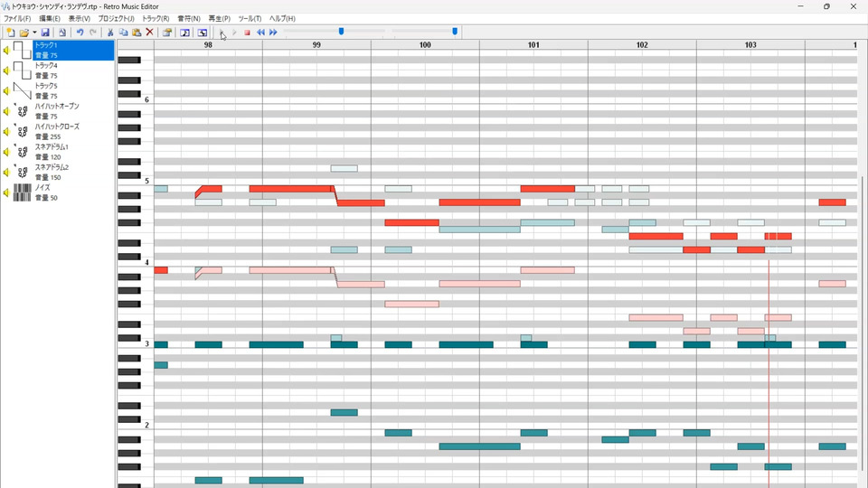Image resolution: width=868 pixels, height=488 pixels.
Task: Click ハイハットクローズ drum icon
Action: tap(22, 132)
